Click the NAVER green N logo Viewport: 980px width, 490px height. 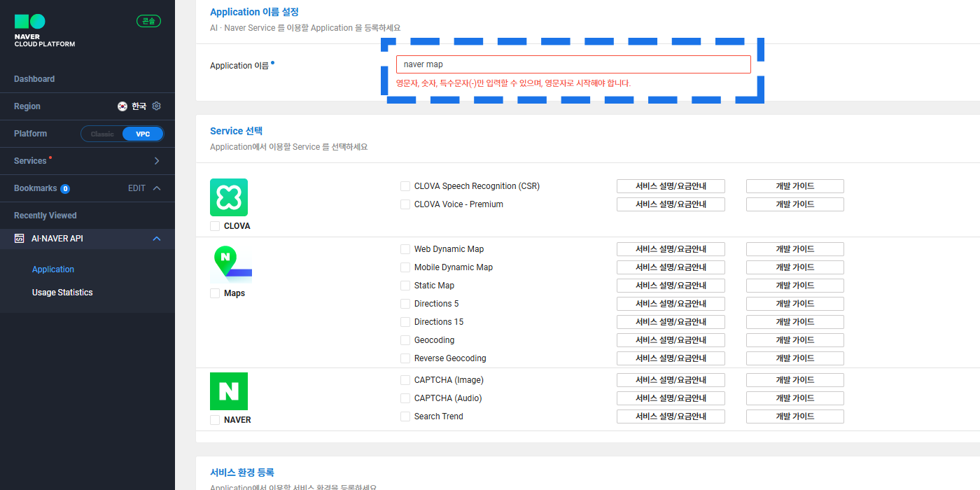pyautogui.click(x=229, y=391)
